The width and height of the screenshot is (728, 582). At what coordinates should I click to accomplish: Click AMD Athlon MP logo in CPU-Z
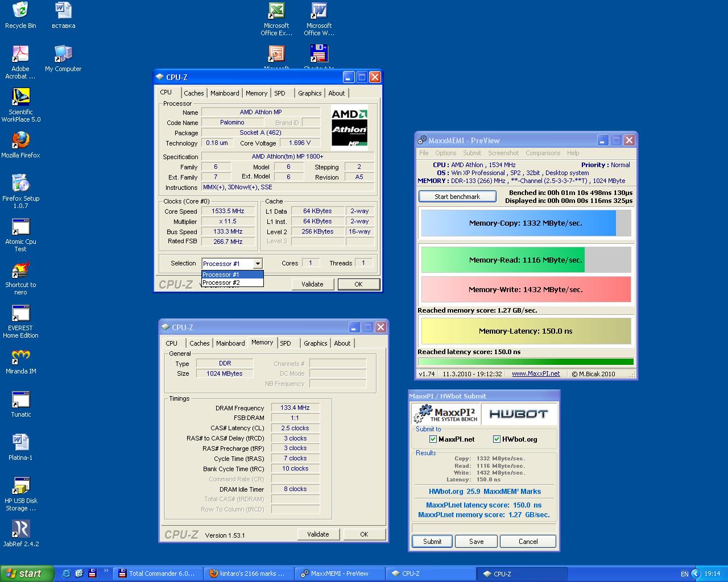(349, 127)
